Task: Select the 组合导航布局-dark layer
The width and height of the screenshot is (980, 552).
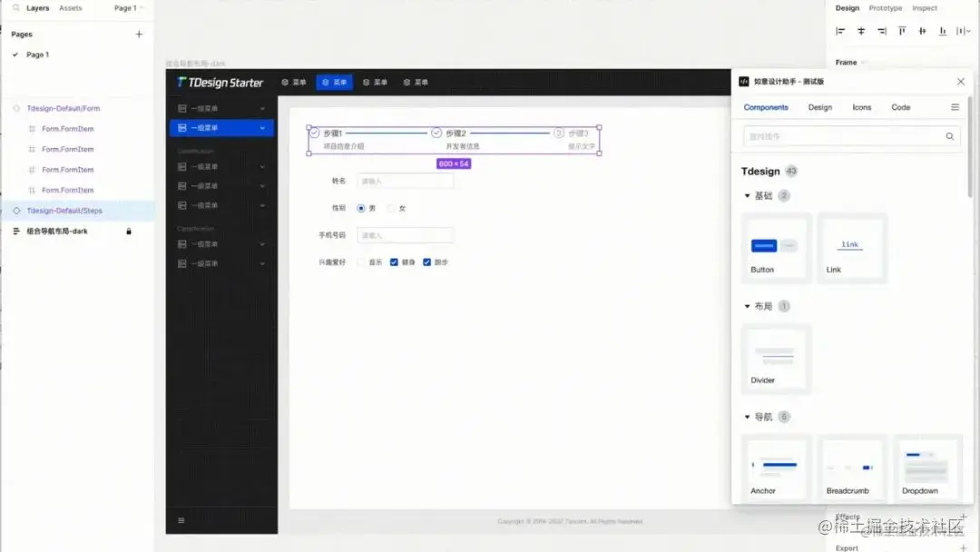Action: (77, 232)
